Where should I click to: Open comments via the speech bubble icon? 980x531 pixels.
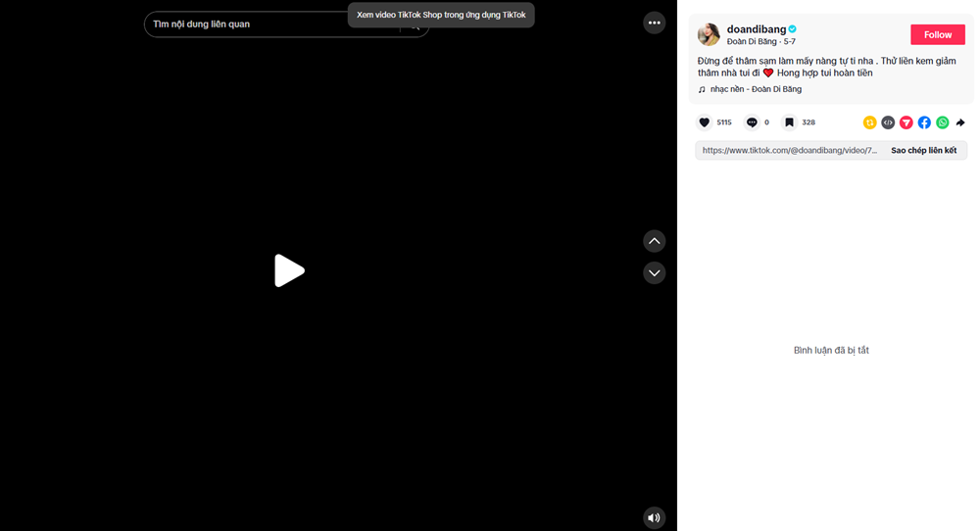click(x=752, y=122)
